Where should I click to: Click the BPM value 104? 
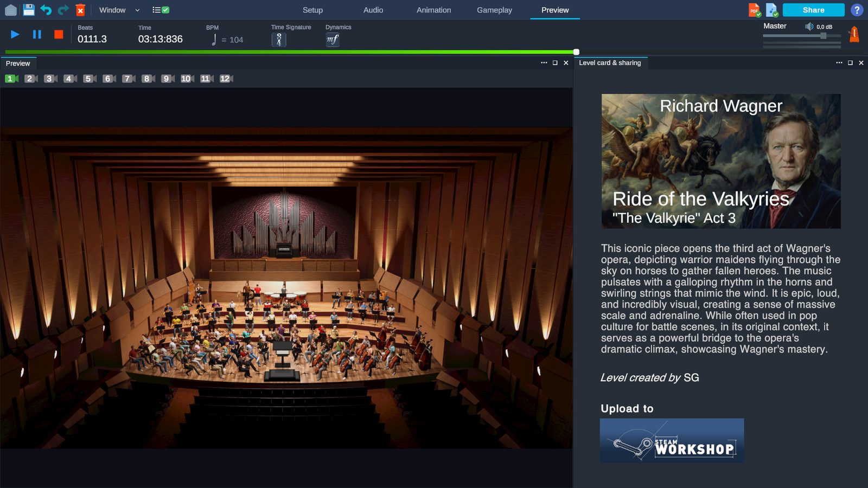click(237, 40)
